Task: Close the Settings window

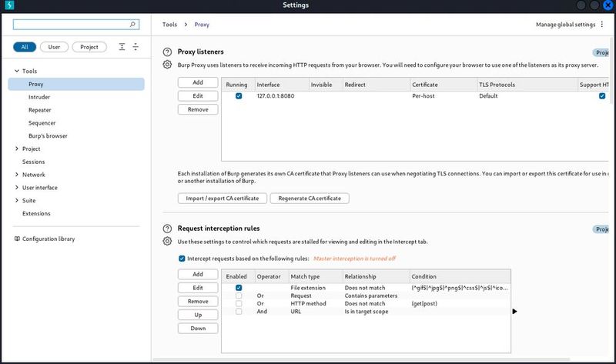Action: click(608, 5)
